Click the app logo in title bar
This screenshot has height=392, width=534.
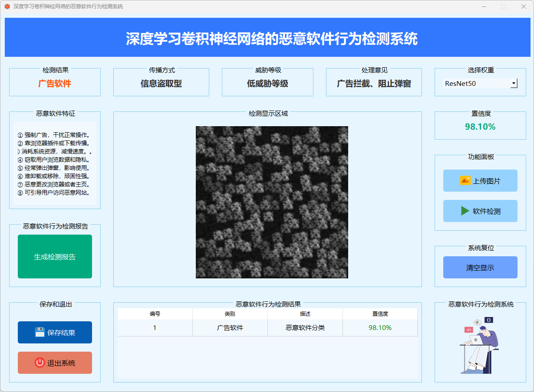pos(7,7)
